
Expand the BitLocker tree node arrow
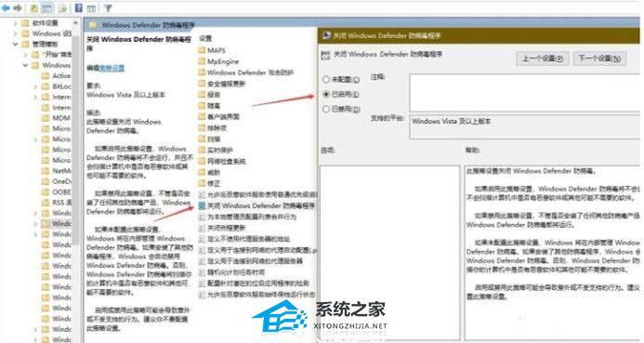35,86
